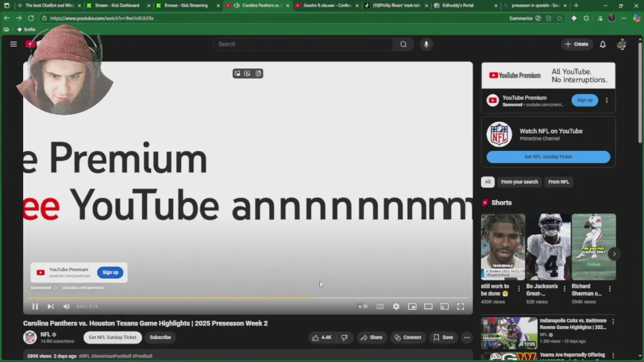
Task: Open the NFL channel avatar
Action: click(30, 337)
